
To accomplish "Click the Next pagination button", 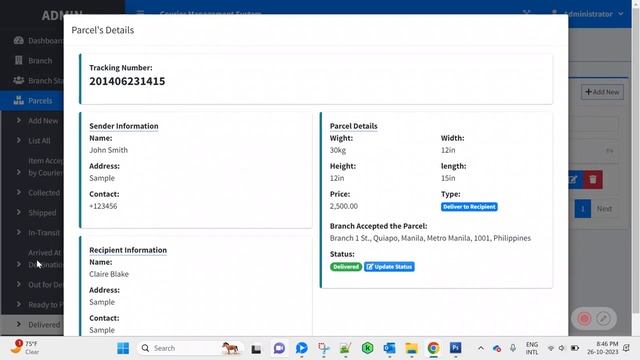I will tap(604, 209).
